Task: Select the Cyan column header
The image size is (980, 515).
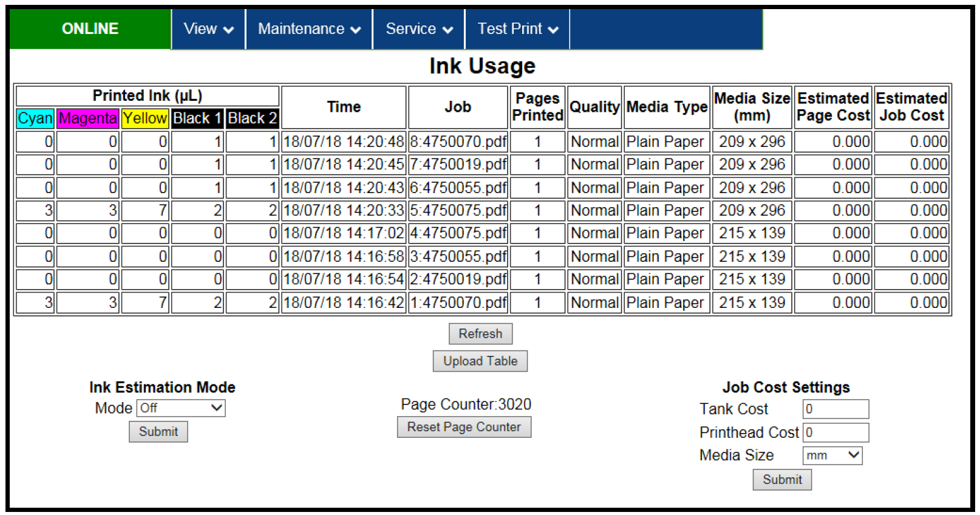Action: 35,118
